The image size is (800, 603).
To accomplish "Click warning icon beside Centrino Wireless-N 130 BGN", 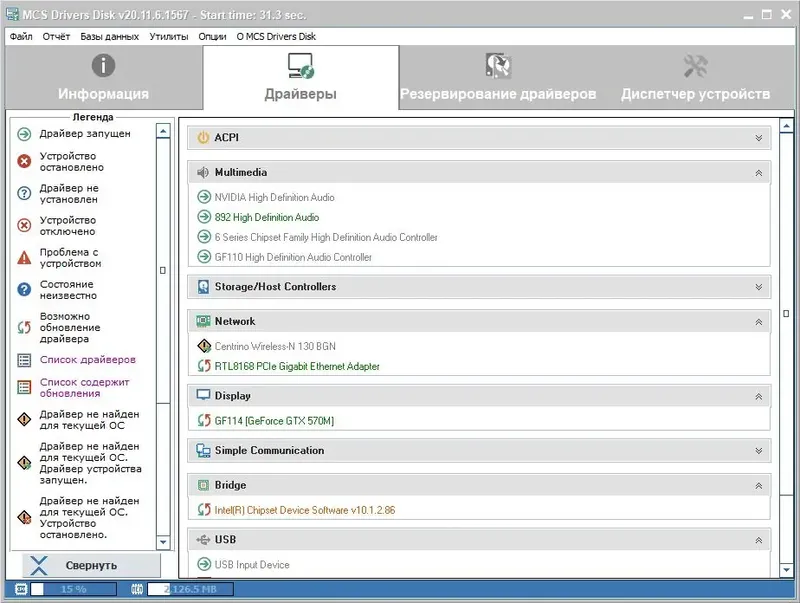I will [204, 346].
